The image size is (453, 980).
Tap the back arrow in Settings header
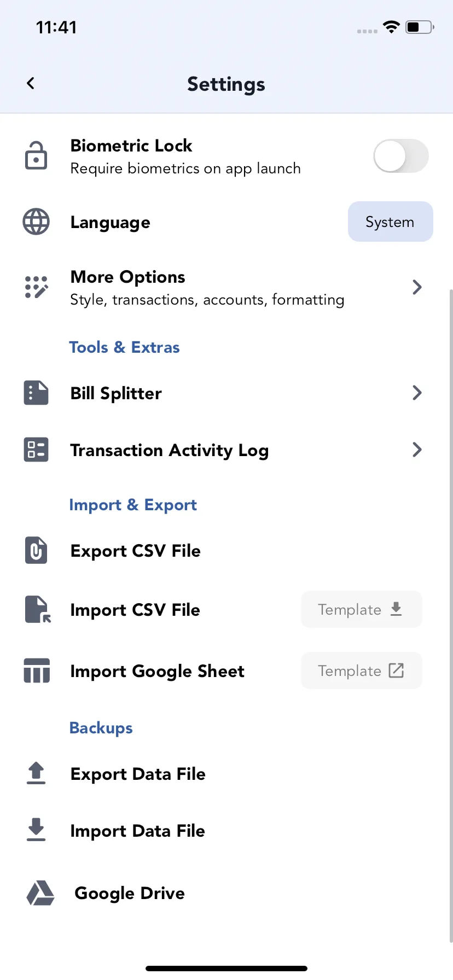pos(31,83)
